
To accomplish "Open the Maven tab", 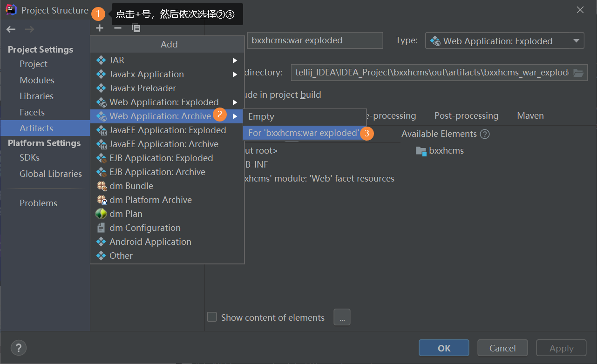I will pos(530,115).
